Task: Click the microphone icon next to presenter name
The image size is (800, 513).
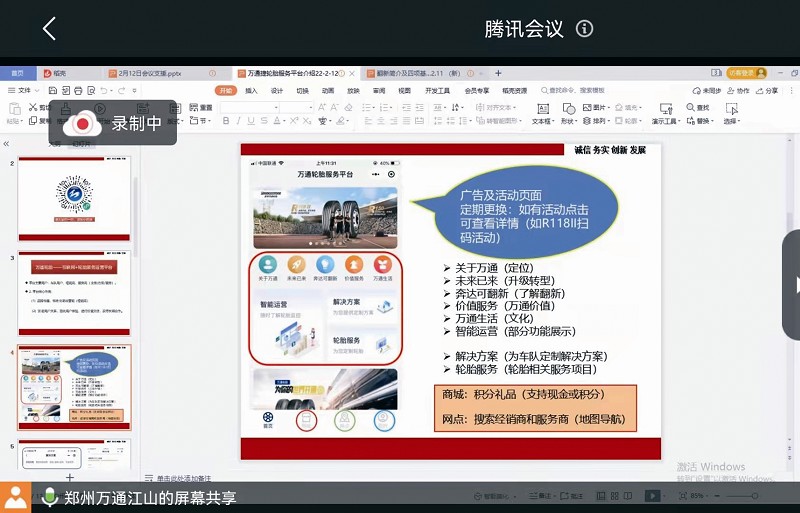Action: tap(49, 496)
